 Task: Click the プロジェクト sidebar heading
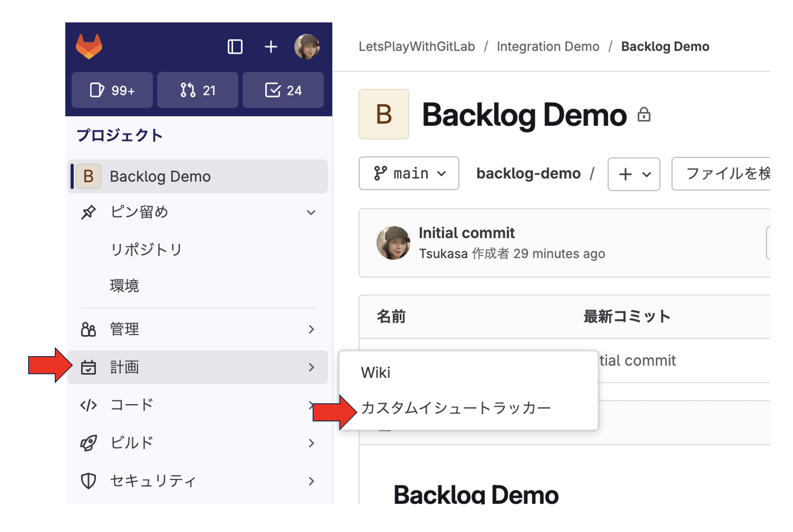120,135
